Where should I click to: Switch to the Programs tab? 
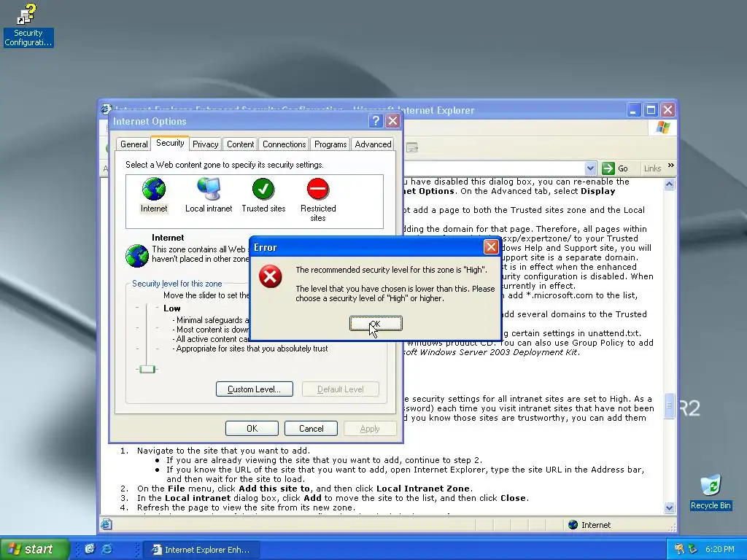coord(330,144)
